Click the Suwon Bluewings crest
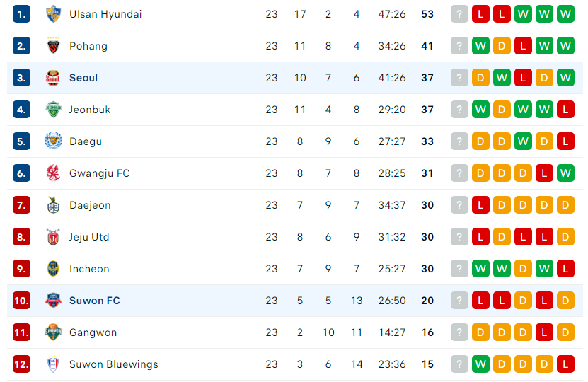588x382 pixels. click(53, 364)
